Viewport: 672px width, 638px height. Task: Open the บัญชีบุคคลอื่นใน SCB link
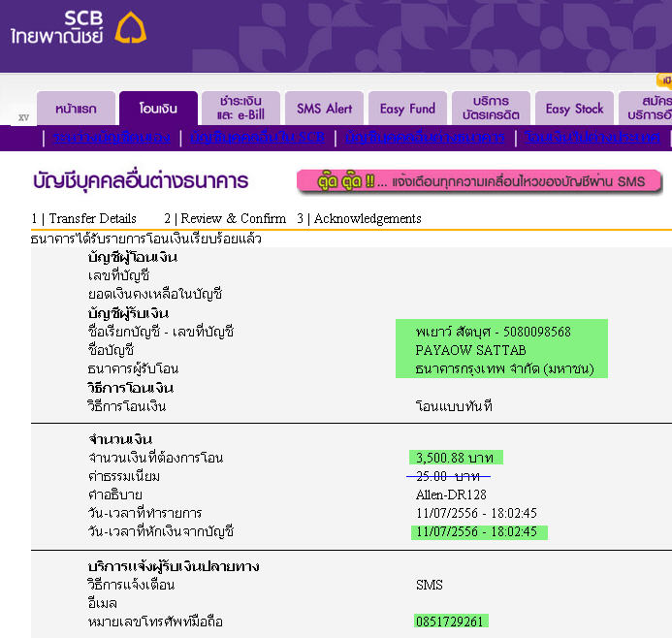[258, 137]
